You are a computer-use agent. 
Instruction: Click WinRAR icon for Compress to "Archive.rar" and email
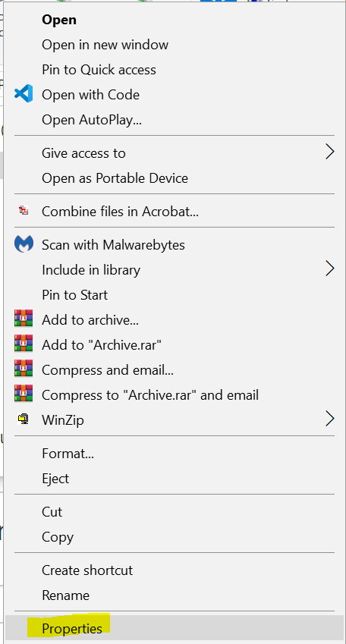point(24,394)
